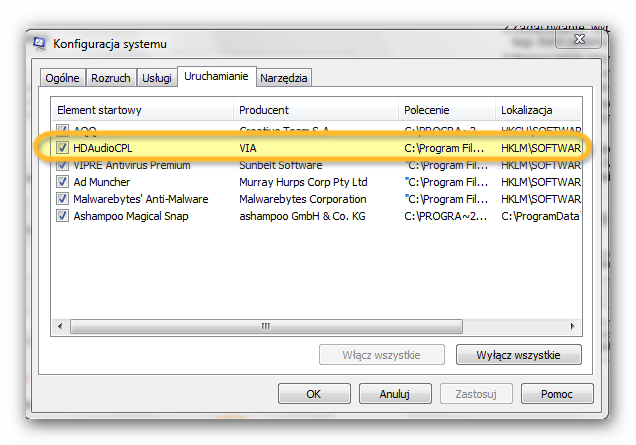Uncheck Malwarebytes' Anti-Malware checkbox
The image size is (636, 445).
point(62,199)
